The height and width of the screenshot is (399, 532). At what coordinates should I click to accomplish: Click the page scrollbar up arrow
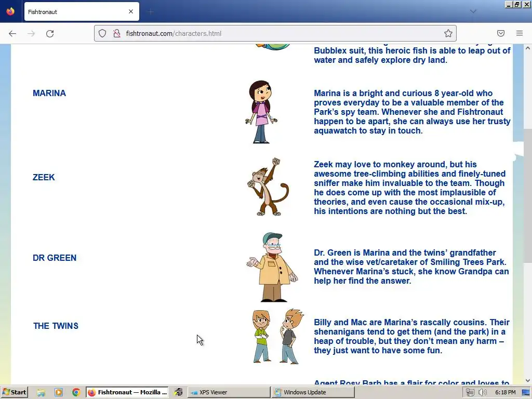tap(528, 48)
